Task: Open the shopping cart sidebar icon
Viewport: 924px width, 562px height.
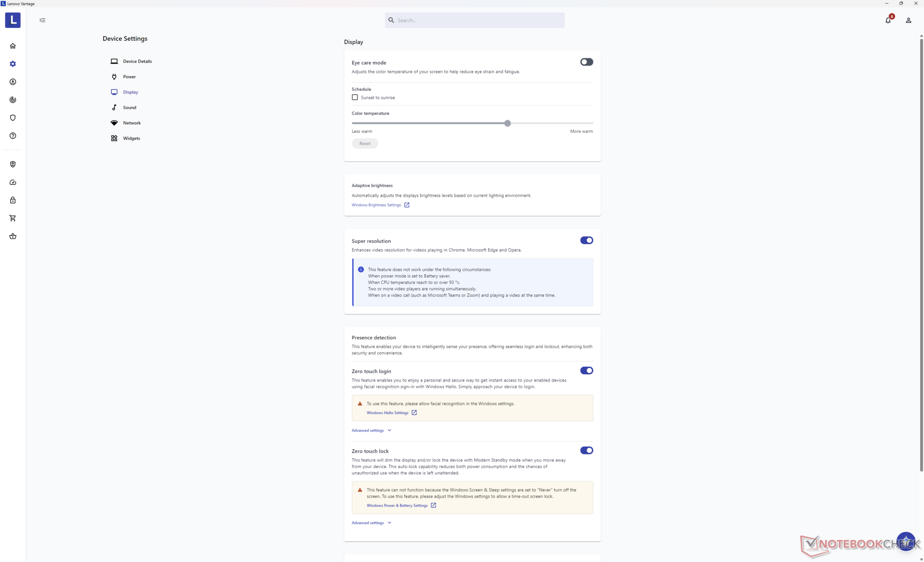Action: click(x=13, y=218)
